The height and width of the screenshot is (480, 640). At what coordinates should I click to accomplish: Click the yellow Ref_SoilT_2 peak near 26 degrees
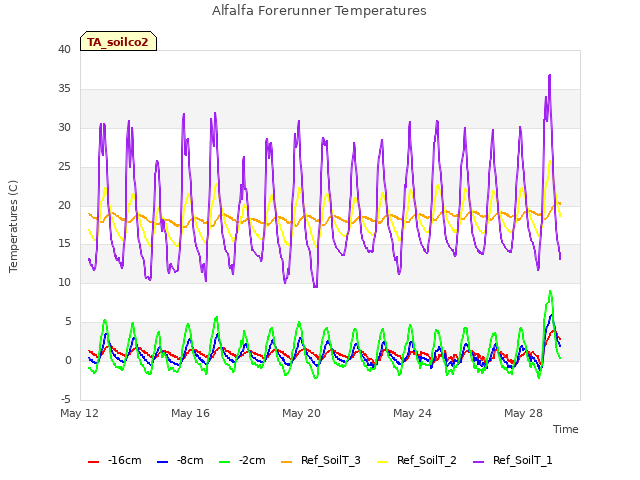coord(550,162)
